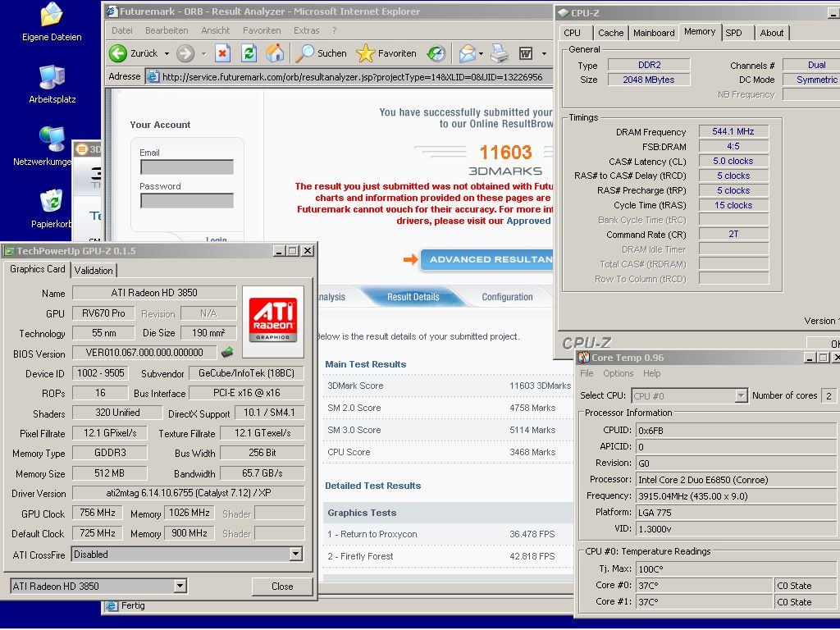Open the Edit button dropdown arrow

[x=545, y=53]
